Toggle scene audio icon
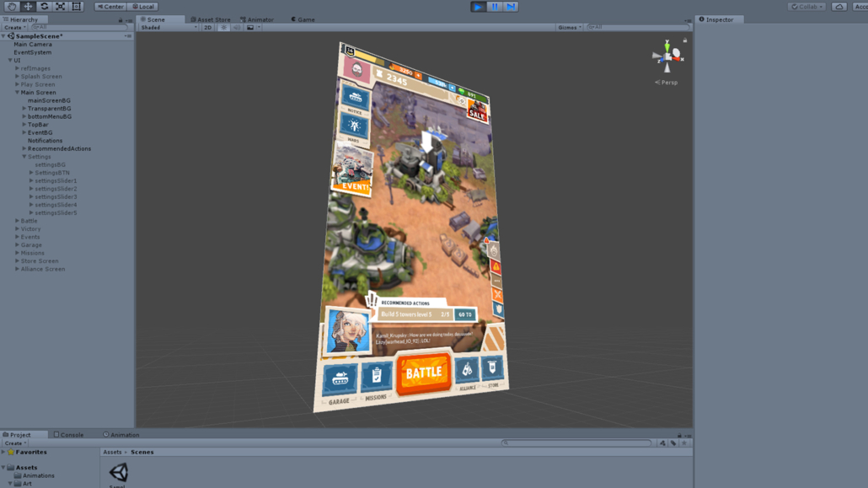 (x=237, y=27)
